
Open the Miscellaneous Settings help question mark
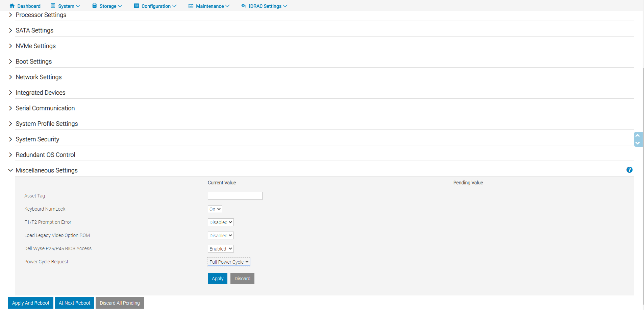pyautogui.click(x=629, y=170)
